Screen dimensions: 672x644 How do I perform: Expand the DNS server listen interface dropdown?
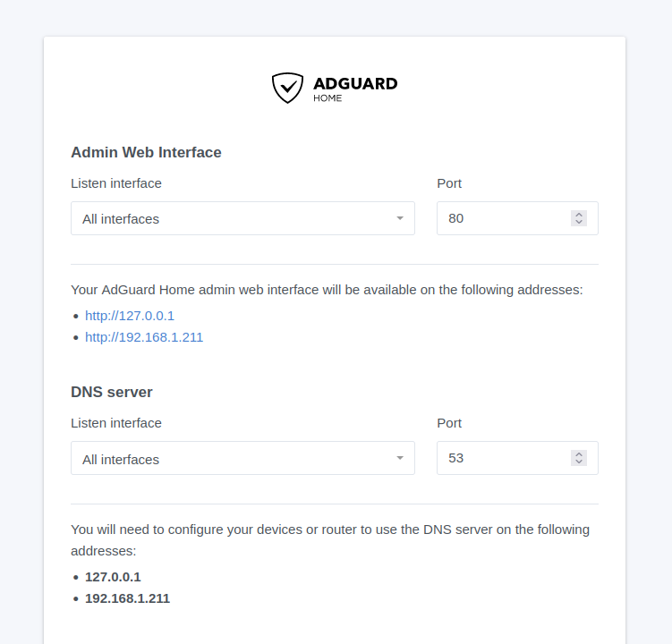(233, 459)
